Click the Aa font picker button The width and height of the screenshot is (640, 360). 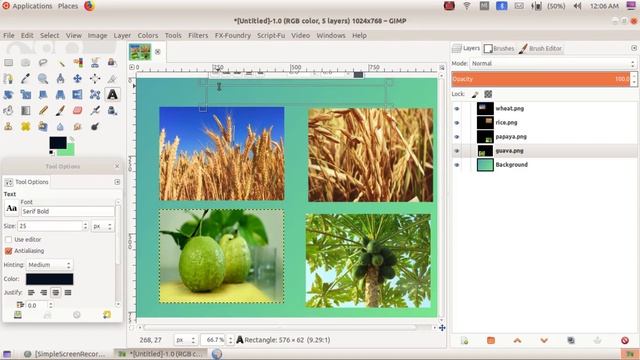11,208
